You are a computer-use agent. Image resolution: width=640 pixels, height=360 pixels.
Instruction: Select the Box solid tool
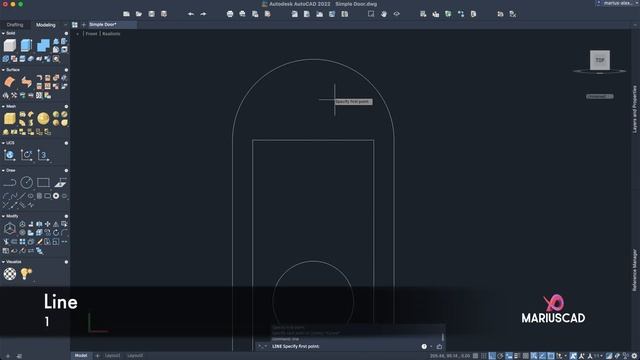coord(10,45)
